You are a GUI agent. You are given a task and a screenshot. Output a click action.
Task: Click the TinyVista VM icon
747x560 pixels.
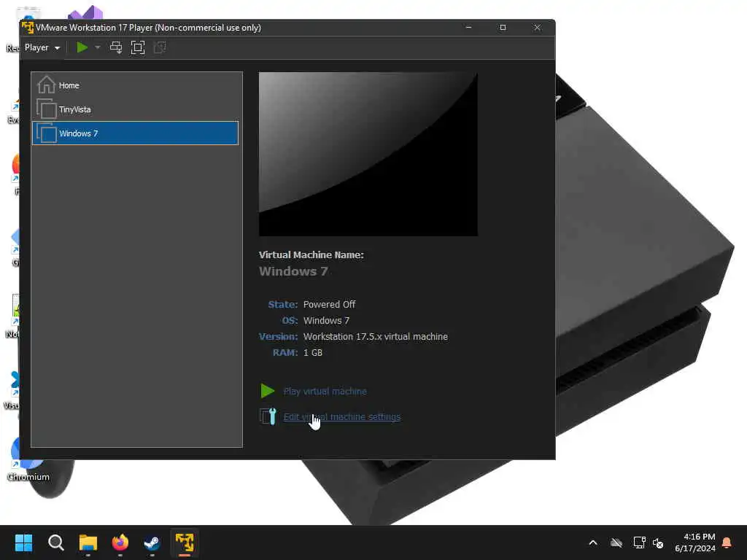46,109
